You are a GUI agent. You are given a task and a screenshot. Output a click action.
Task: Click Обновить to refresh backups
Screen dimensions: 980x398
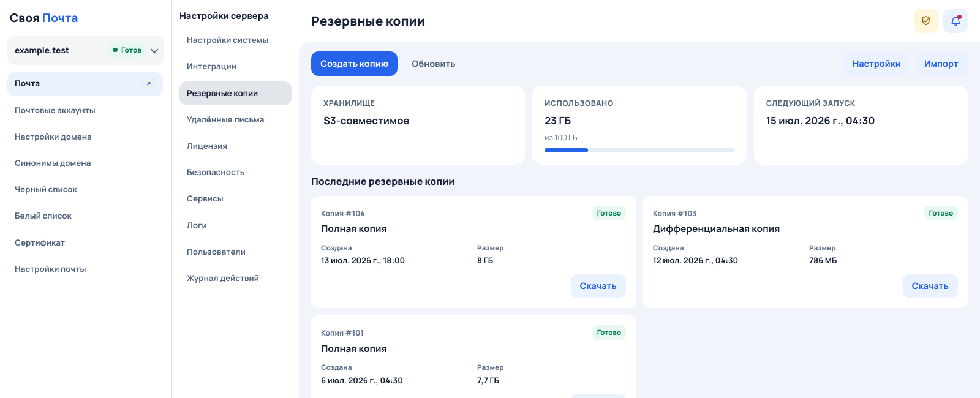pyautogui.click(x=434, y=64)
